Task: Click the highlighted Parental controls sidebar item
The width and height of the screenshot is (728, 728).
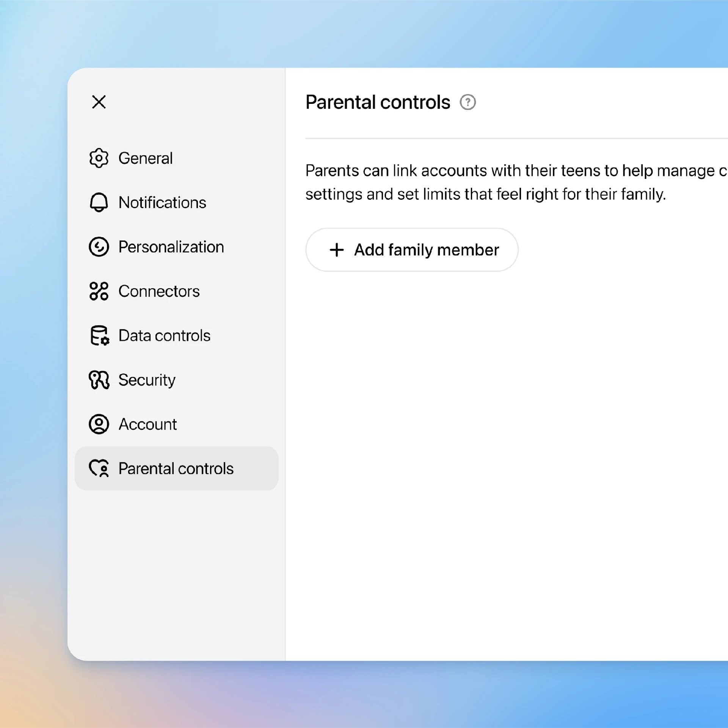Action: click(x=176, y=469)
